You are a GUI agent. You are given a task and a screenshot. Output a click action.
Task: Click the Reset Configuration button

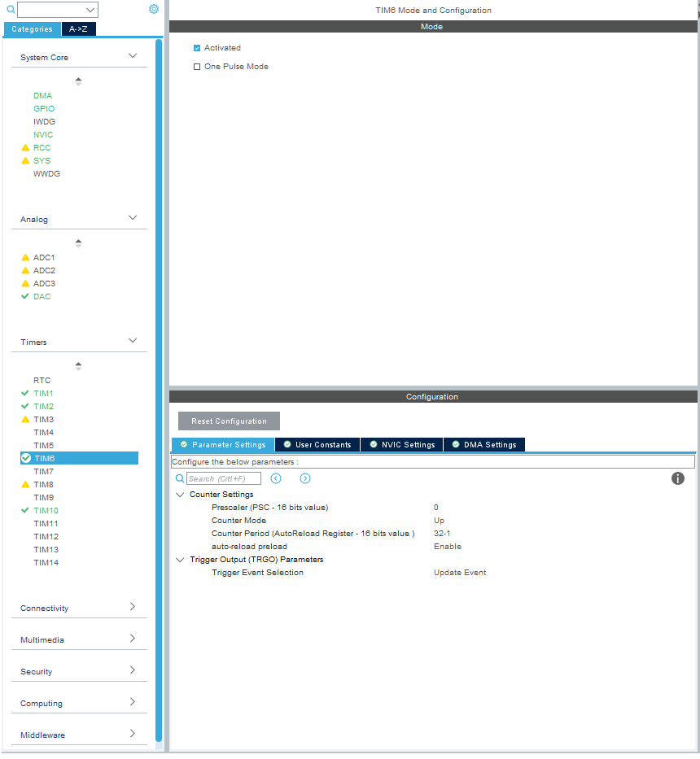[x=229, y=421]
